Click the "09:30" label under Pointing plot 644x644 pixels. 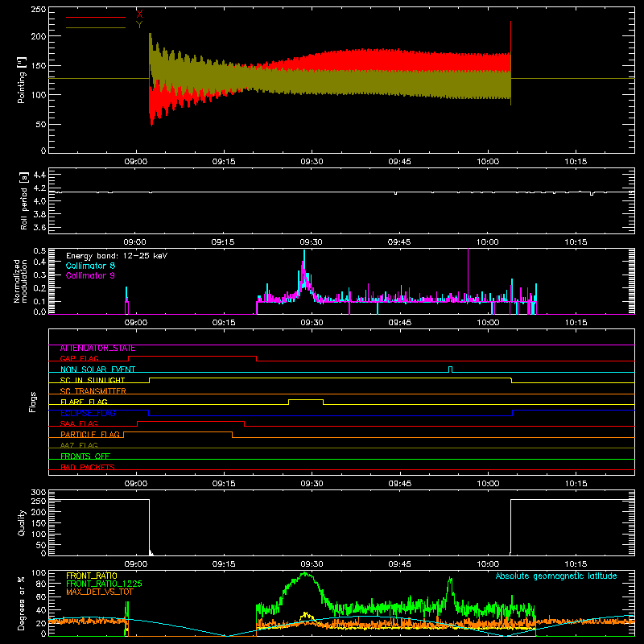click(x=312, y=162)
